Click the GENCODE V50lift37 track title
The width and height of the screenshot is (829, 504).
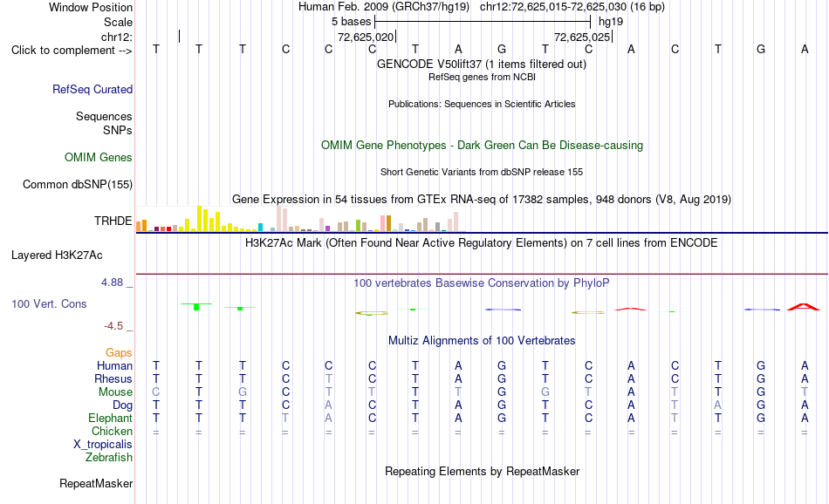pos(482,64)
